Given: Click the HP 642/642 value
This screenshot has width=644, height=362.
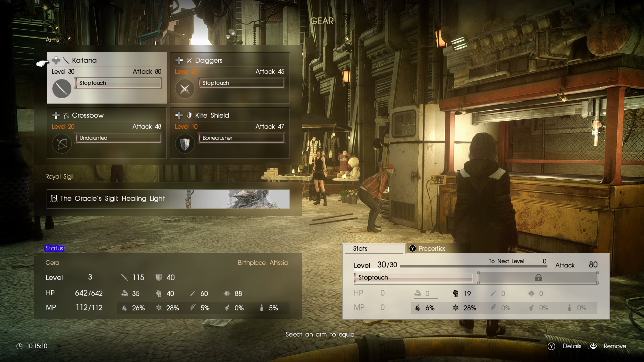Looking at the screenshot, I should (x=89, y=293).
